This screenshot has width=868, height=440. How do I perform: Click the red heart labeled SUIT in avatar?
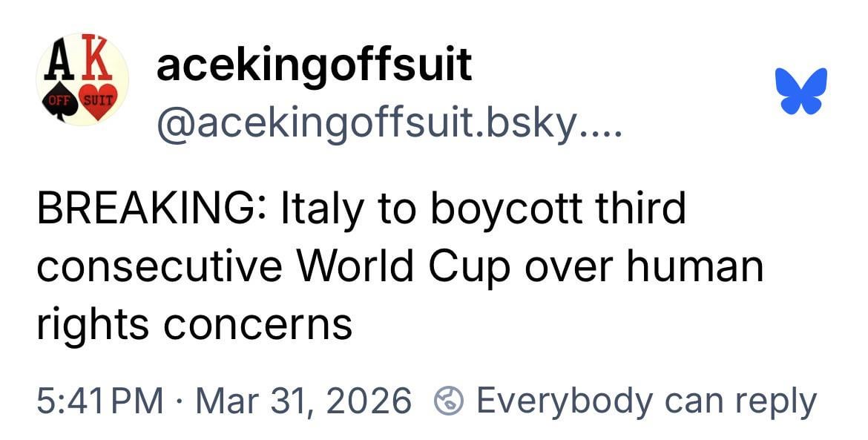click(x=96, y=102)
